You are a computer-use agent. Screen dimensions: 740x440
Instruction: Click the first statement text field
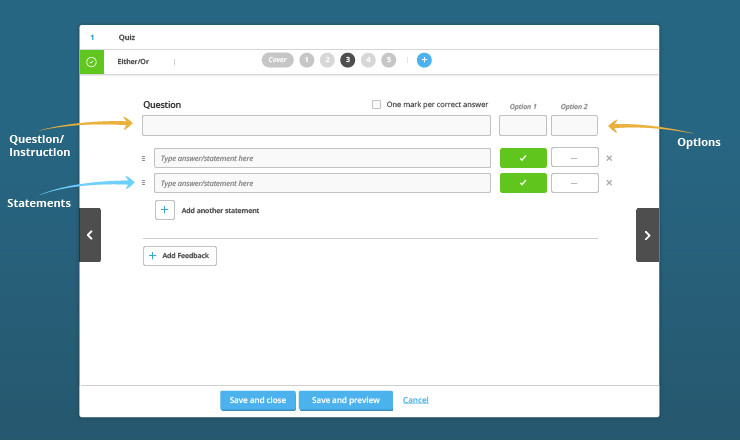tap(322, 158)
